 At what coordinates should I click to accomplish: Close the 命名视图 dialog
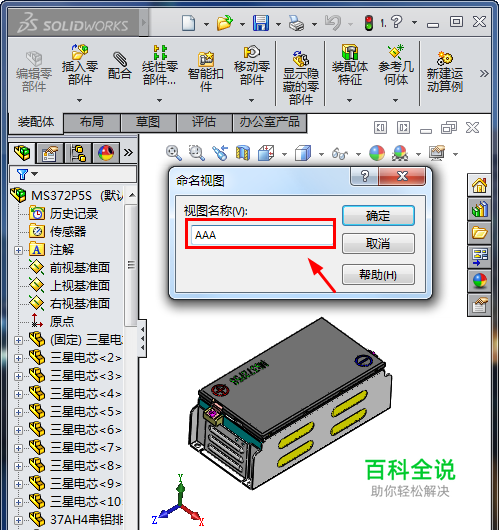click(x=402, y=176)
